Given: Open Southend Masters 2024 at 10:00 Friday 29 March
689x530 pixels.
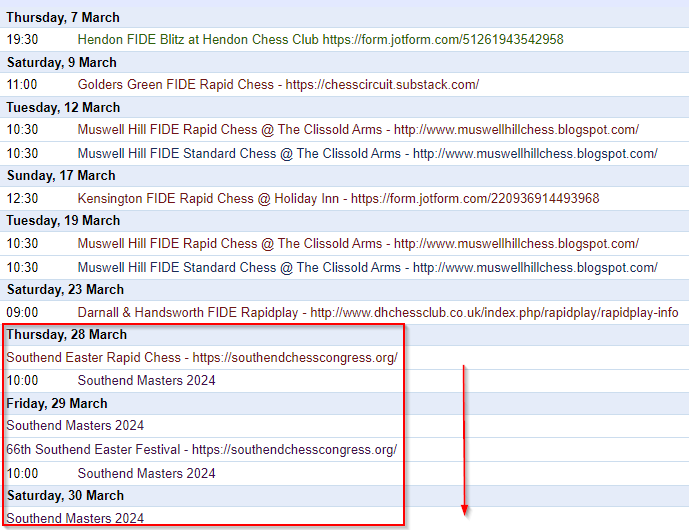Looking at the screenshot, I should click(146, 473).
